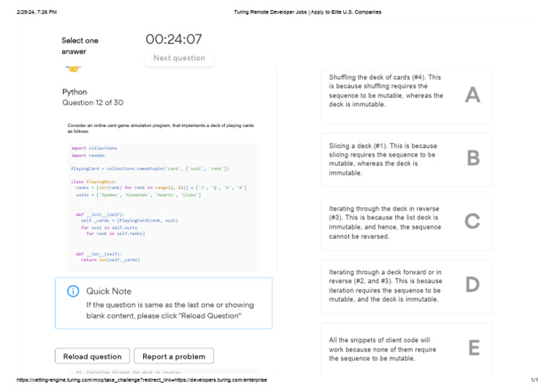555x392 pixels.
Task: Click Reload question button
Action: click(92, 357)
